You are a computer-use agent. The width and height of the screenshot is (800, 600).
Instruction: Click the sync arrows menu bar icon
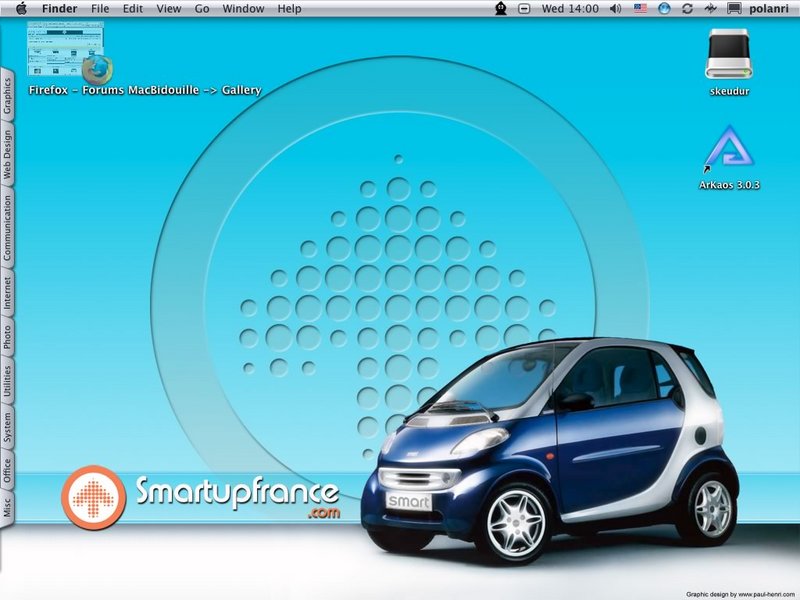tap(687, 9)
